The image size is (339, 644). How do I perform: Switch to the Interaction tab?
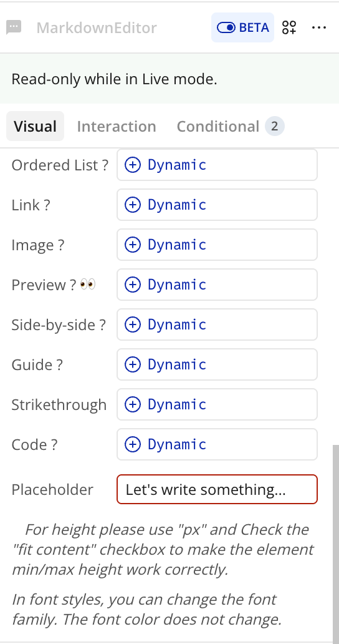[x=117, y=126]
